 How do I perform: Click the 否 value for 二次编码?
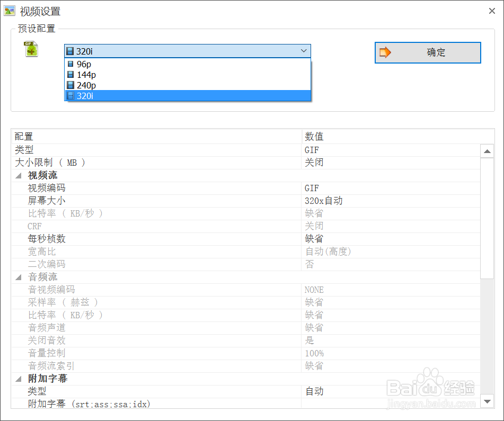[309, 264]
